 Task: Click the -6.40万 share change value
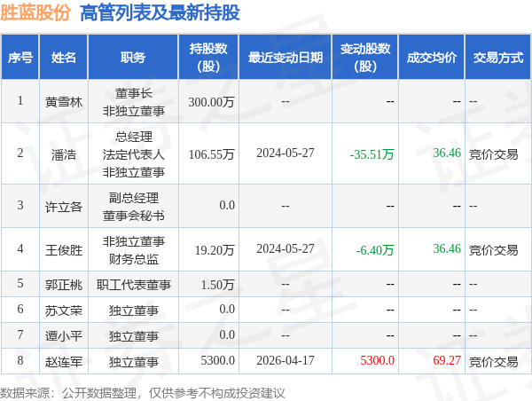click(x=375, y=250)
